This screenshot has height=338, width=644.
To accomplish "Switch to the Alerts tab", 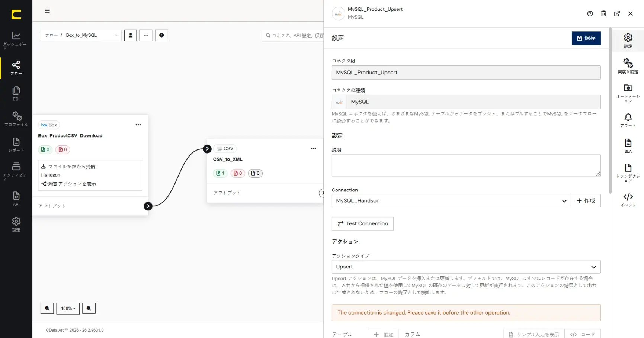I will point(628,120).
